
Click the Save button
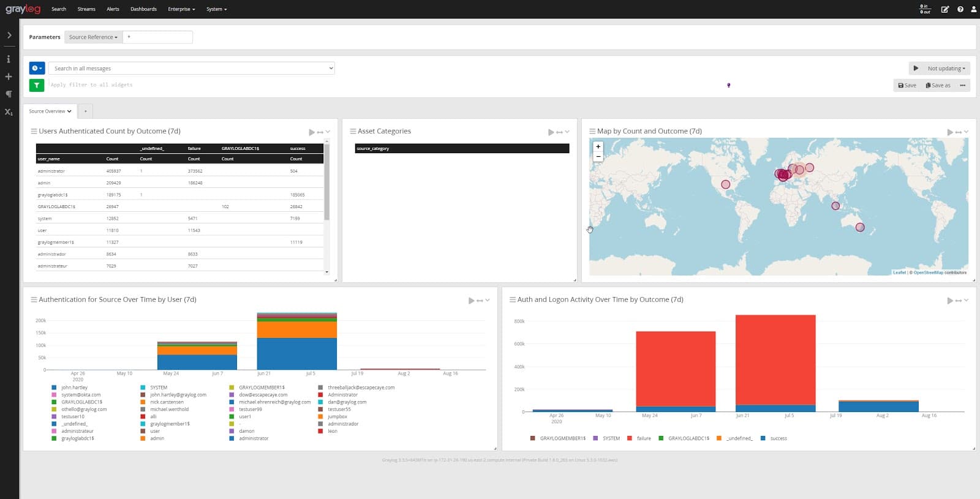tap(907, 85)
